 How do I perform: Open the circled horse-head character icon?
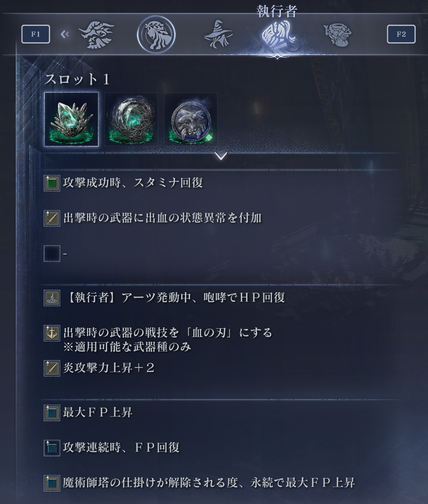[156, 34]
